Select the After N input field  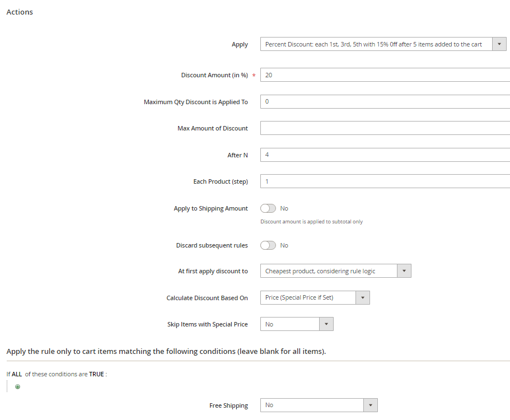385,155
